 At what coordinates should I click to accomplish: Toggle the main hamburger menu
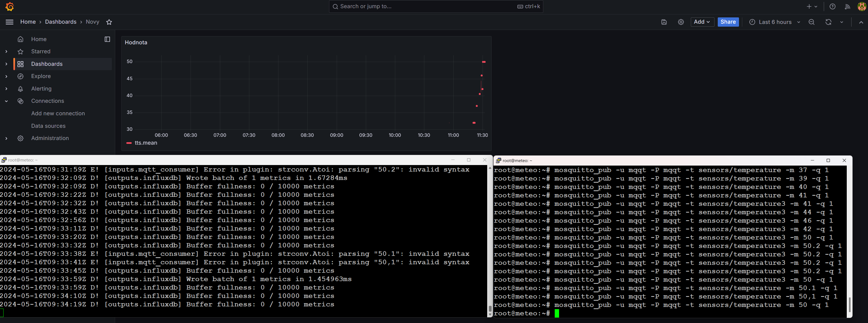pyautogui.click(x=10, y=22)
